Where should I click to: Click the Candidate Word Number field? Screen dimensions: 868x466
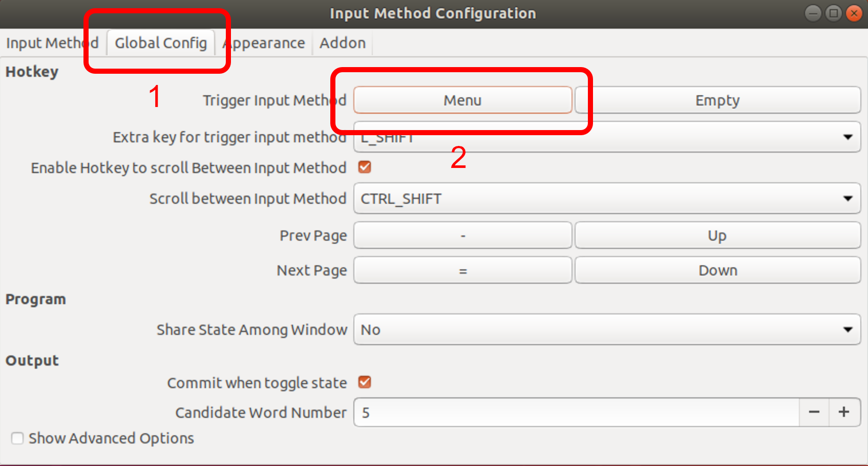(577, 412)
